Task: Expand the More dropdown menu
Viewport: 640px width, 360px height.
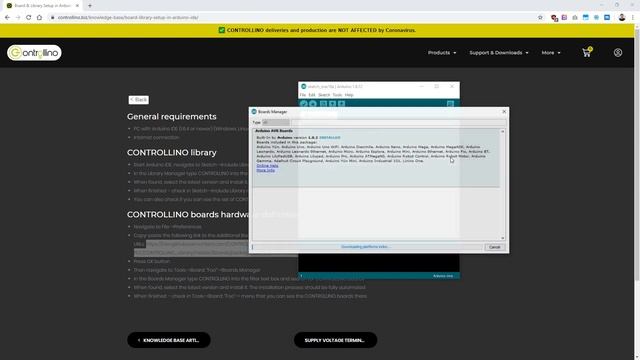Action: click(x=551, y=53)
